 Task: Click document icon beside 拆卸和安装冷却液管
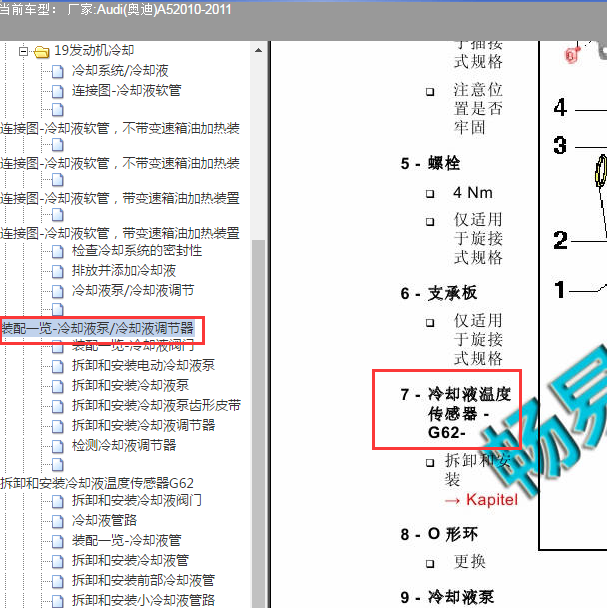coord(58,561)
